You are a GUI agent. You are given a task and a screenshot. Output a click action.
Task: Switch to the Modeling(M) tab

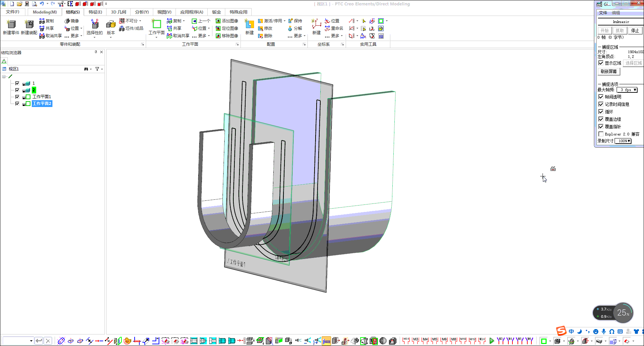pyautogui.click(x=45, y=12)
